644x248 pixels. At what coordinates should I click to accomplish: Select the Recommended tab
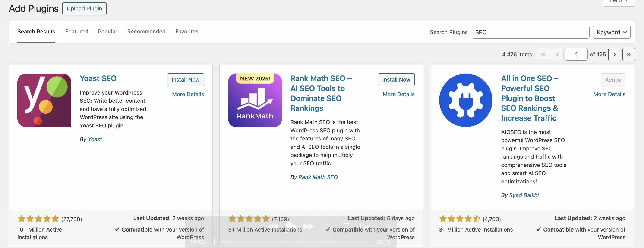[146, 32]
